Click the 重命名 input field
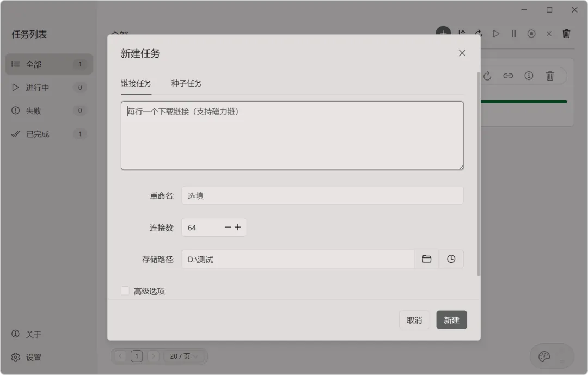Viewport: 588px width, 375px height. 322,195
